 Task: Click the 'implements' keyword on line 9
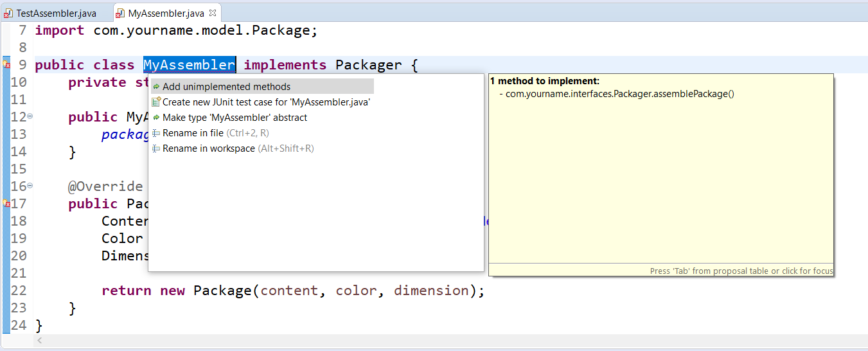tap(285, 65)
